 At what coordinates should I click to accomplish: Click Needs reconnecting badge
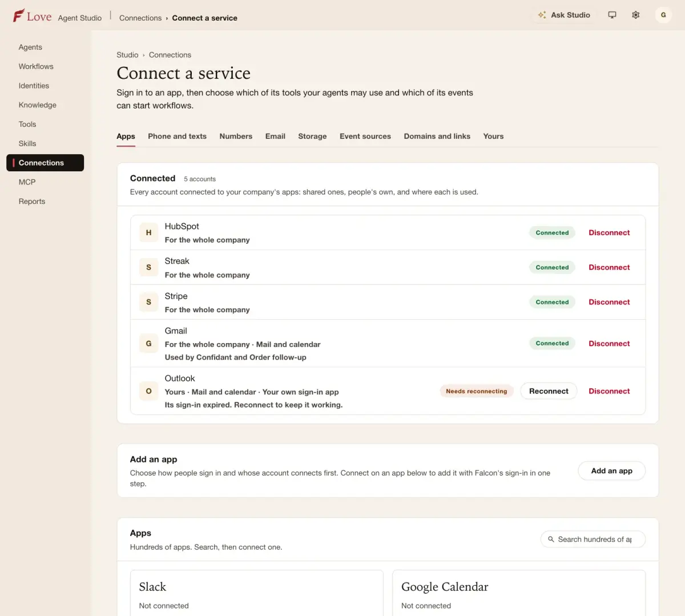[x=477, y=391]
